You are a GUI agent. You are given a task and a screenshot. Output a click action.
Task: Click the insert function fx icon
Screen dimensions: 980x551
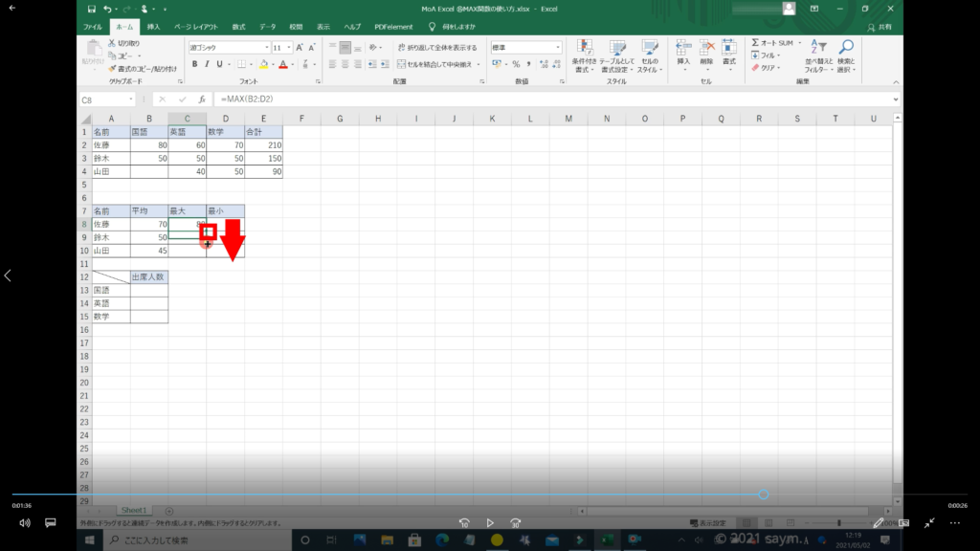[x=202, y=99]
